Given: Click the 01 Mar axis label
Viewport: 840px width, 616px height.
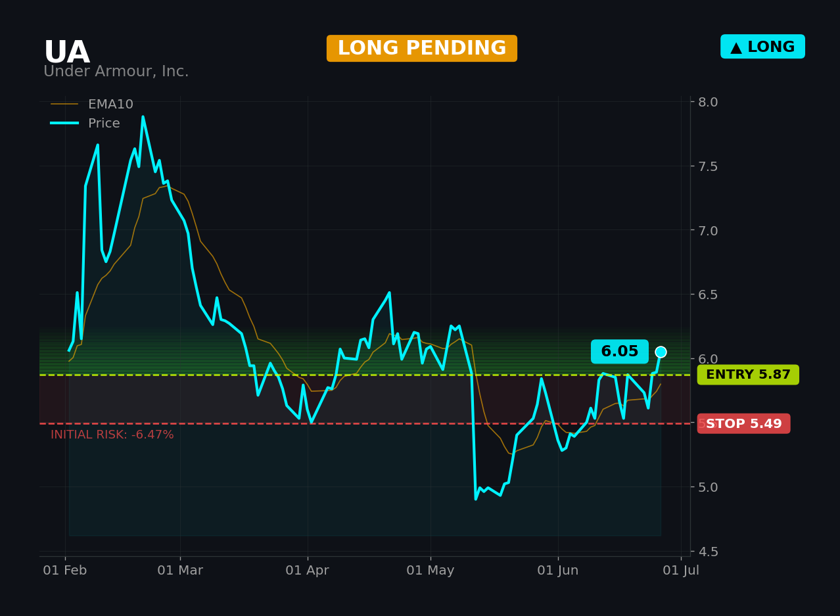Looking at the screenshot, I should (180, 571).
